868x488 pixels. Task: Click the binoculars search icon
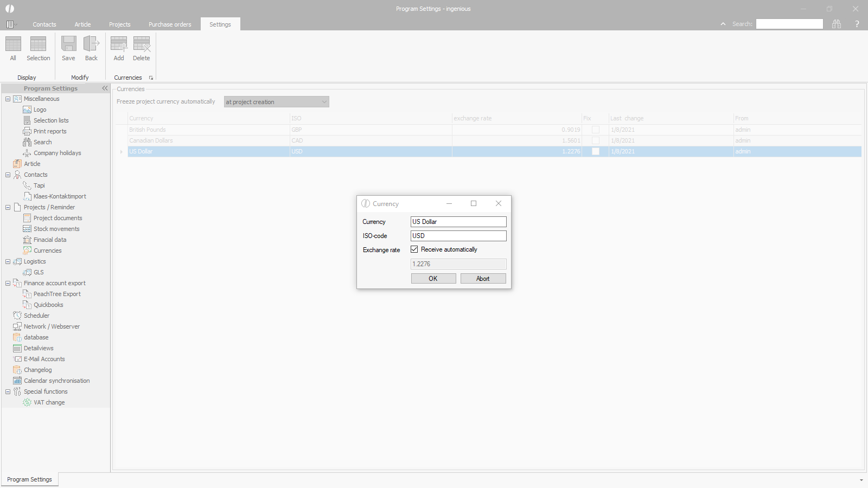(x=837, y=24)
